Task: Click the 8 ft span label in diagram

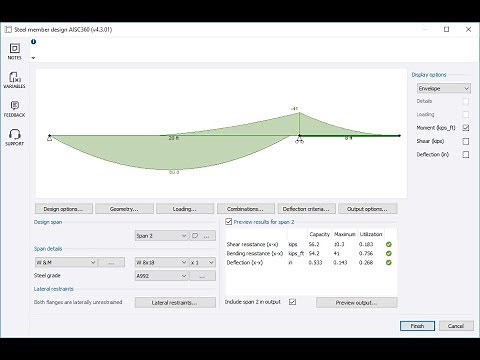Action: point(348,138)
